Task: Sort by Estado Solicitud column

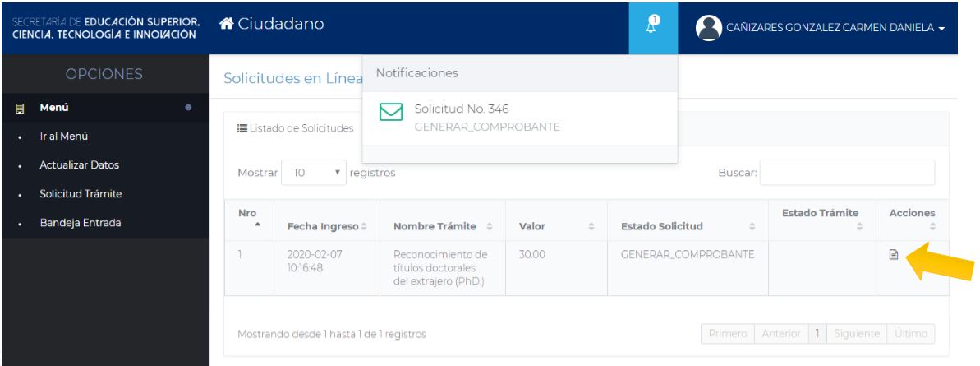Action: (688, 226)
